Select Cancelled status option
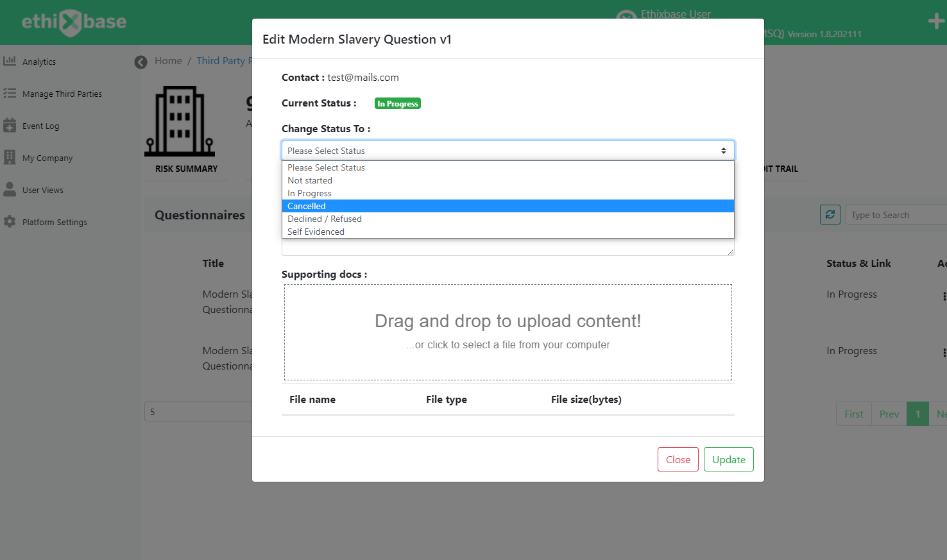The image size is (947, 560). 508,206
